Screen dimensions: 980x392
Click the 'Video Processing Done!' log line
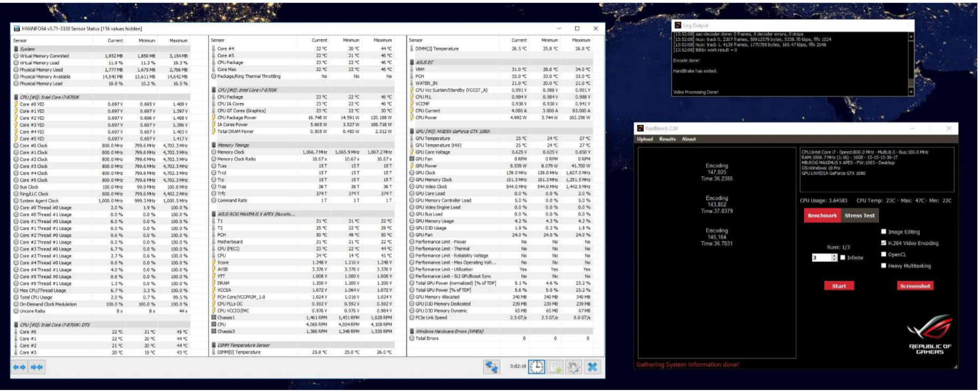[x=695, y=92]
